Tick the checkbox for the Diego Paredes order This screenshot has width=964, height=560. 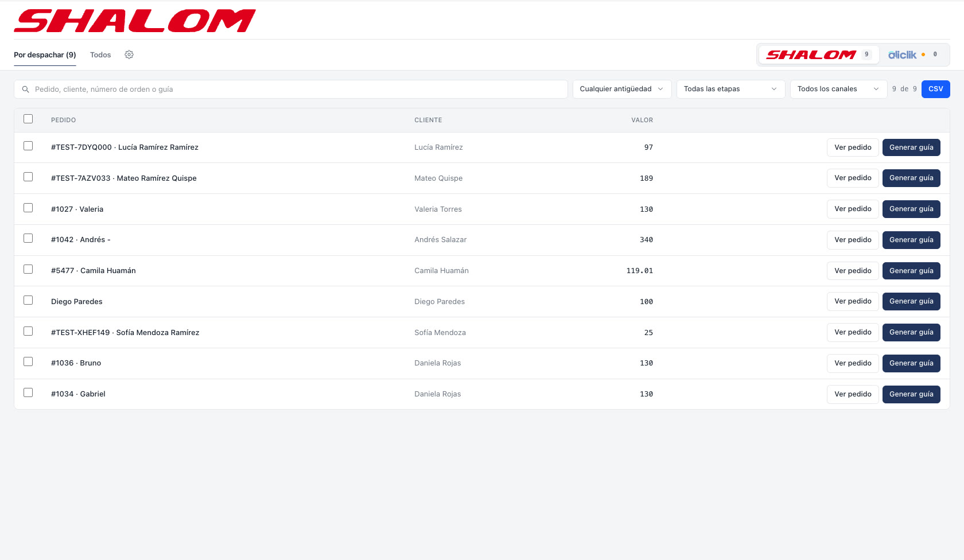tap(28, 300)
